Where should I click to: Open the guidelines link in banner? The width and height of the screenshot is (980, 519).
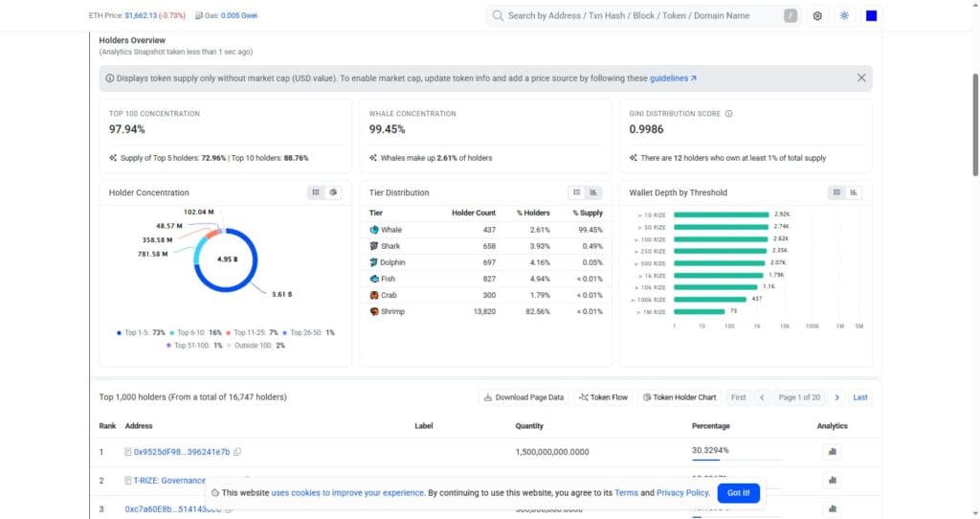(673, 79)
